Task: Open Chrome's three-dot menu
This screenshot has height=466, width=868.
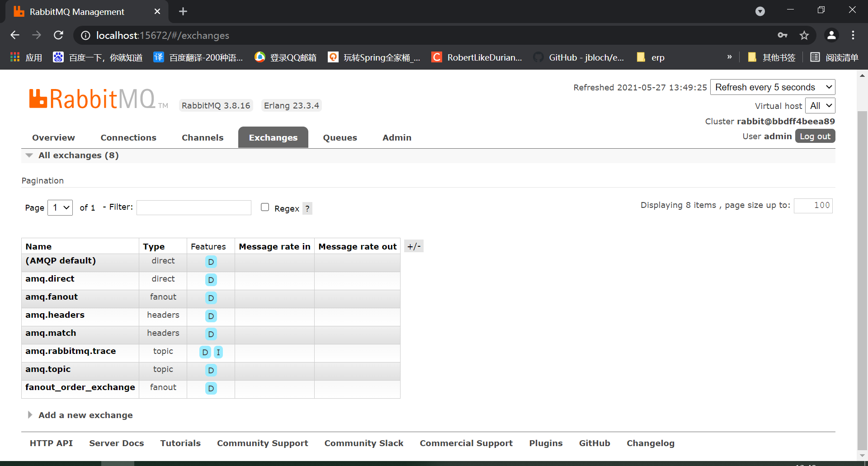Action: pyautogui.click(x=853, y=35)
